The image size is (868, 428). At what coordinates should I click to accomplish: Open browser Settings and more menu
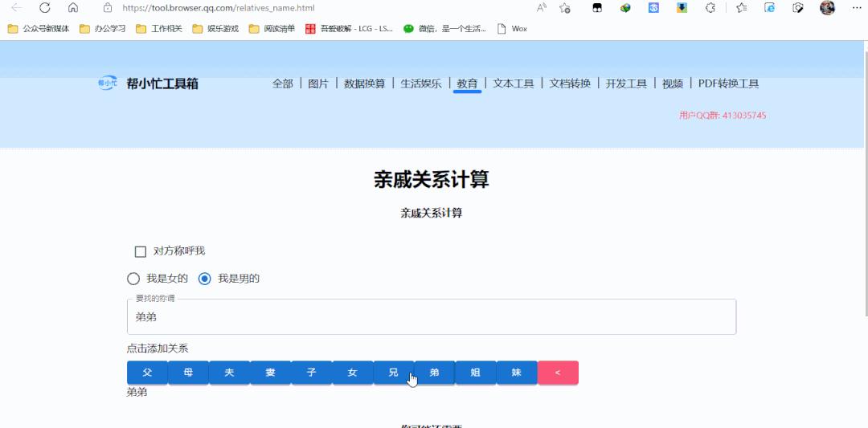(x=857, y=8)
